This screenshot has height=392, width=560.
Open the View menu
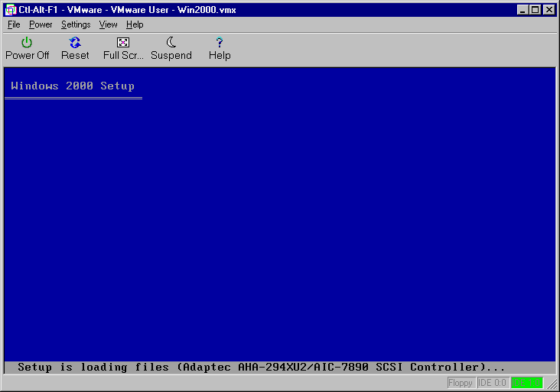[108, 24]
